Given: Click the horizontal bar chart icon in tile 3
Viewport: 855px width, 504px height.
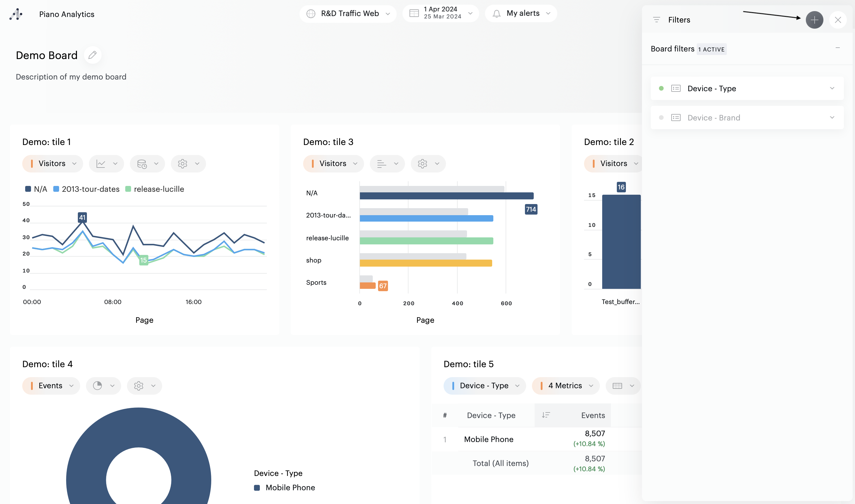Looking at the screenshot, I should [382, 164].
